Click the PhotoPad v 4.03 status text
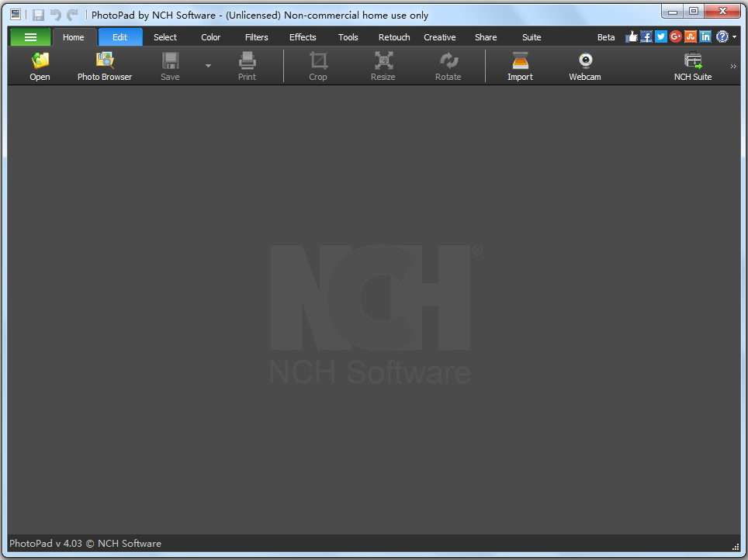The height and width of the screenshot is (560, 748). pyautogui.click(x=85, y=543)
